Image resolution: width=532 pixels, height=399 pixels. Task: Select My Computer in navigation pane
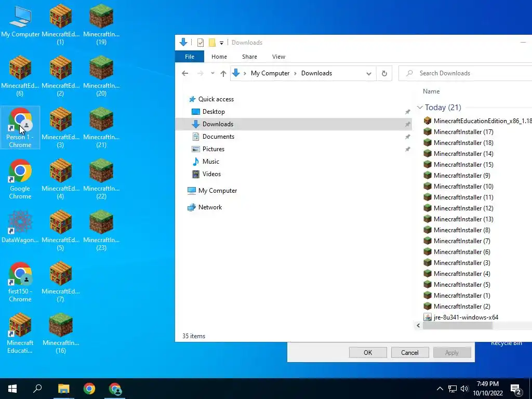coord(218,191)
